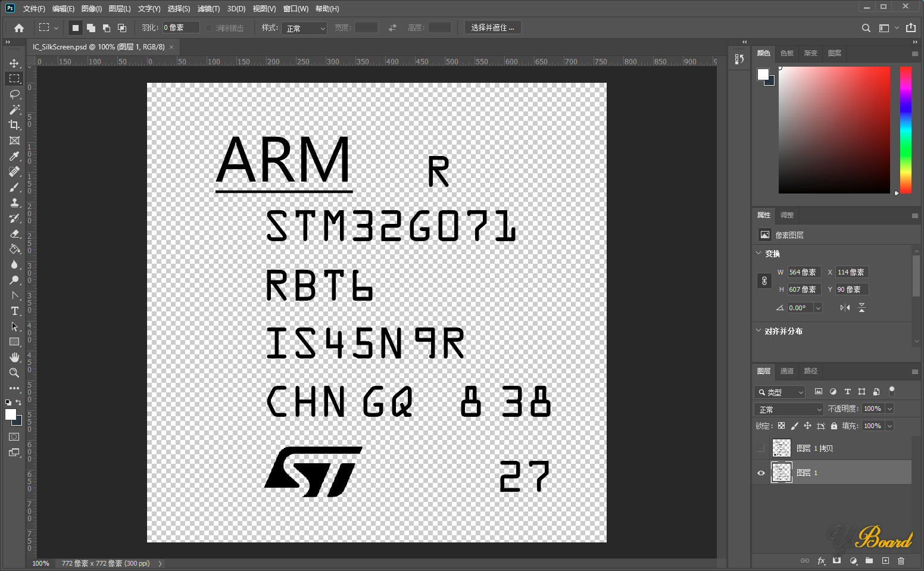Image resolution: width=924 pixels, height=571 pixels.
Task: Open the 填充 fill dropdown arrow
Action: coord(889,426)
